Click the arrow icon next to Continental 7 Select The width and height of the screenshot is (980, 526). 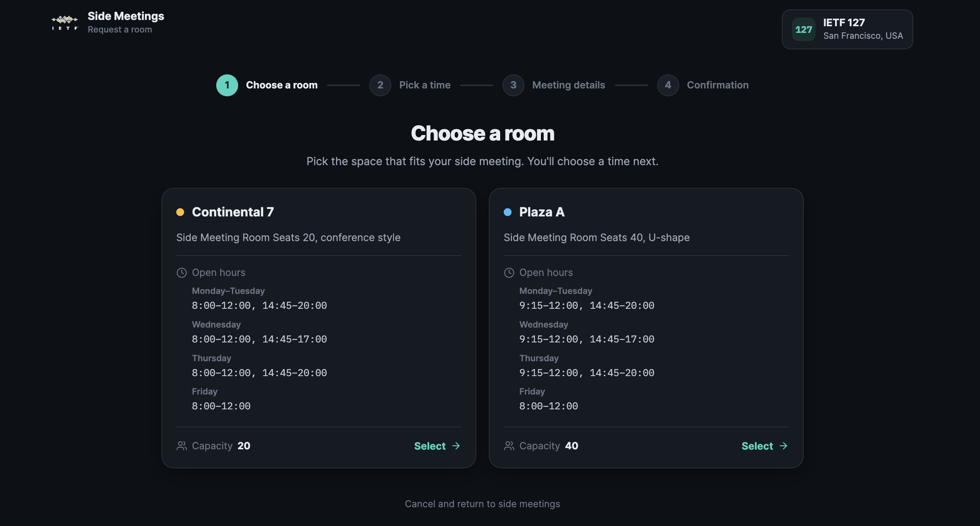click(x=456, y=446)
